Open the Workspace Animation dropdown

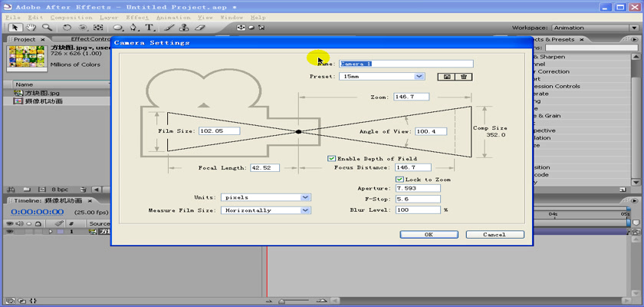tap(595, 28)
